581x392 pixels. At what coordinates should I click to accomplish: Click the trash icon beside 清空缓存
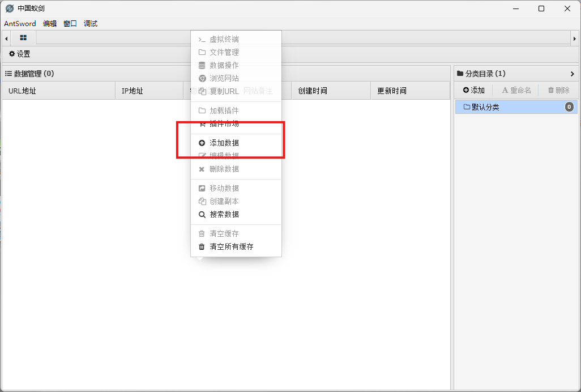click(202, 233)
